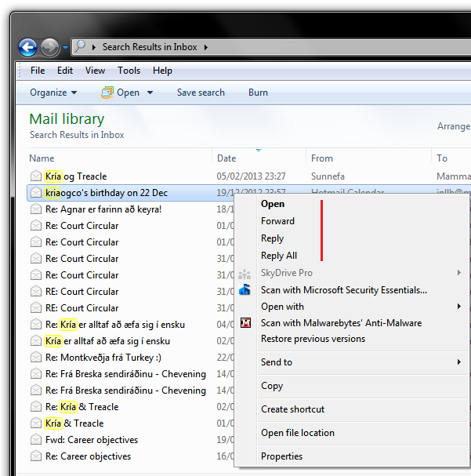This screenshot has height=476, width=471.
Task: Choose Forward in context menu
Action: 277,220
